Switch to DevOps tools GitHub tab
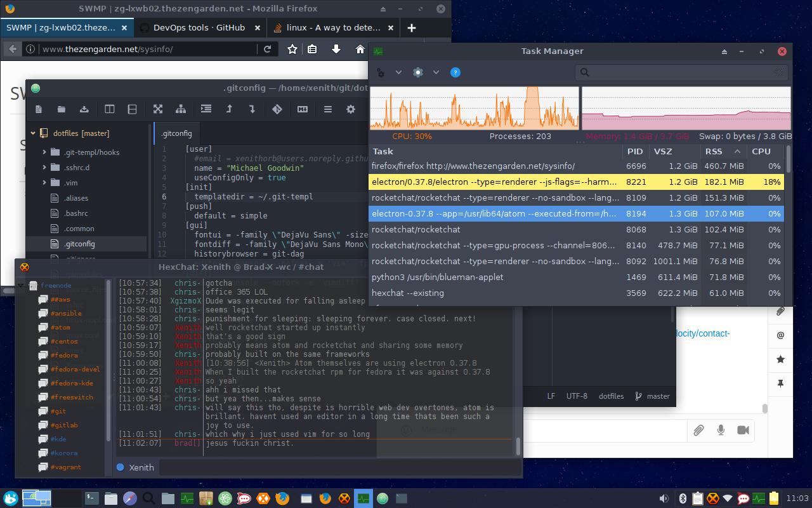 click(199, 28)
